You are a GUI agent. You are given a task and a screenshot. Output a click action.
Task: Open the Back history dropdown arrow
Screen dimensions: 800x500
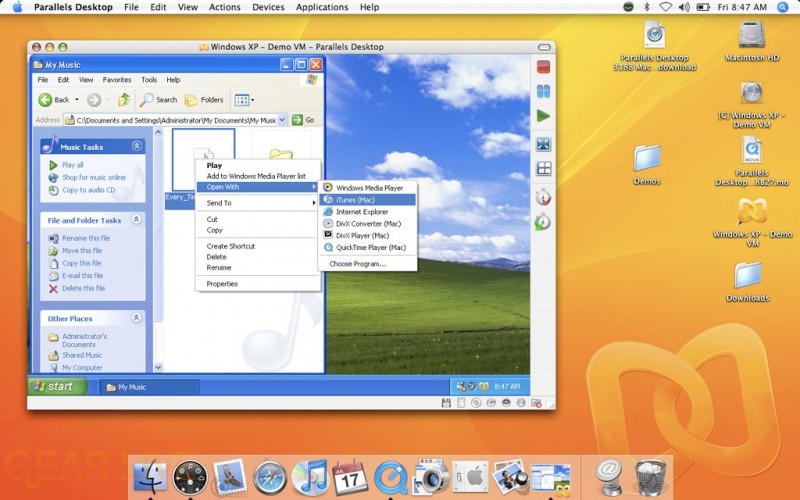pyautogui.click(x=77, y=99)
